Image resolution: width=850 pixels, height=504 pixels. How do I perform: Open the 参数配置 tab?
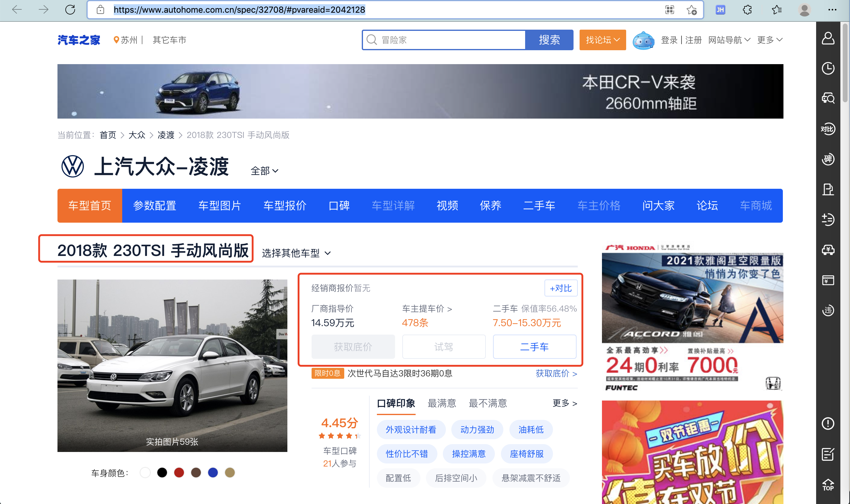(155, 205)
